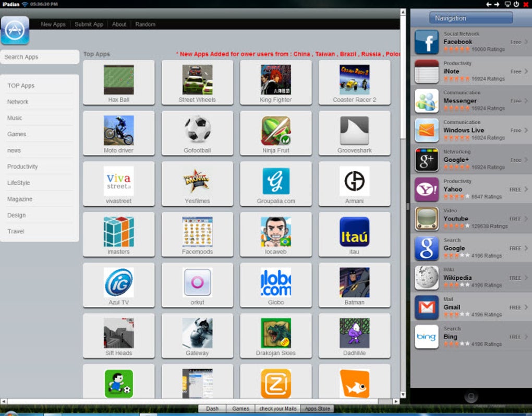Launch King Fighter game tile
This screenshot has height=416, width=532.
point(276,82)
